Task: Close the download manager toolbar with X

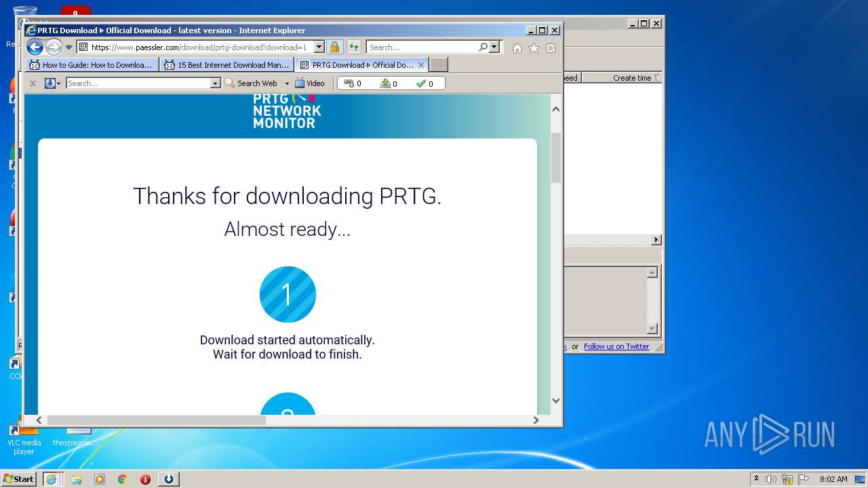Action: pos(32,83)
